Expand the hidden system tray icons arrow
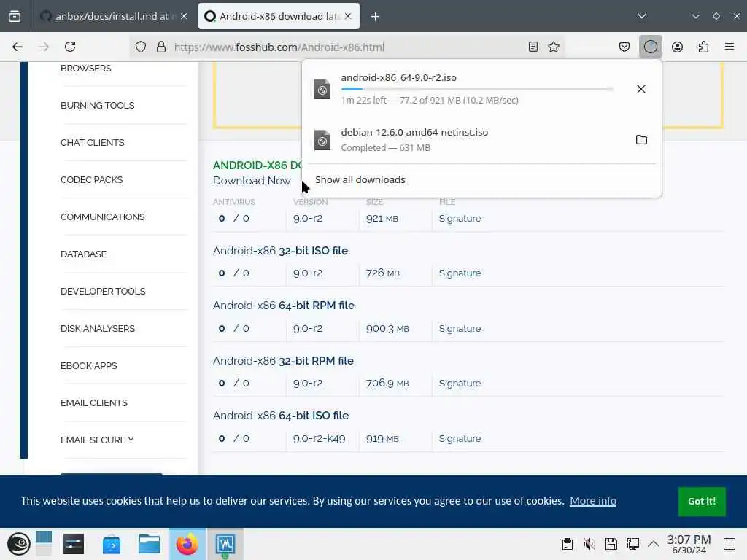This screenshot has height=560, width=747. (654, 544)
